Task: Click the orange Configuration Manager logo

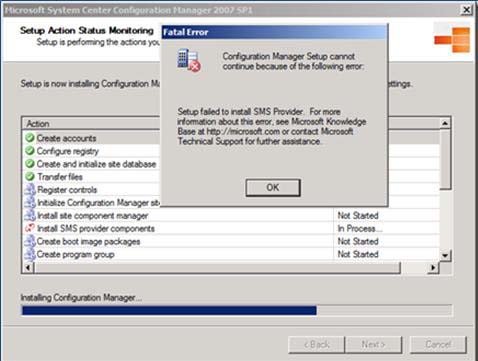Action: [452, 40]
